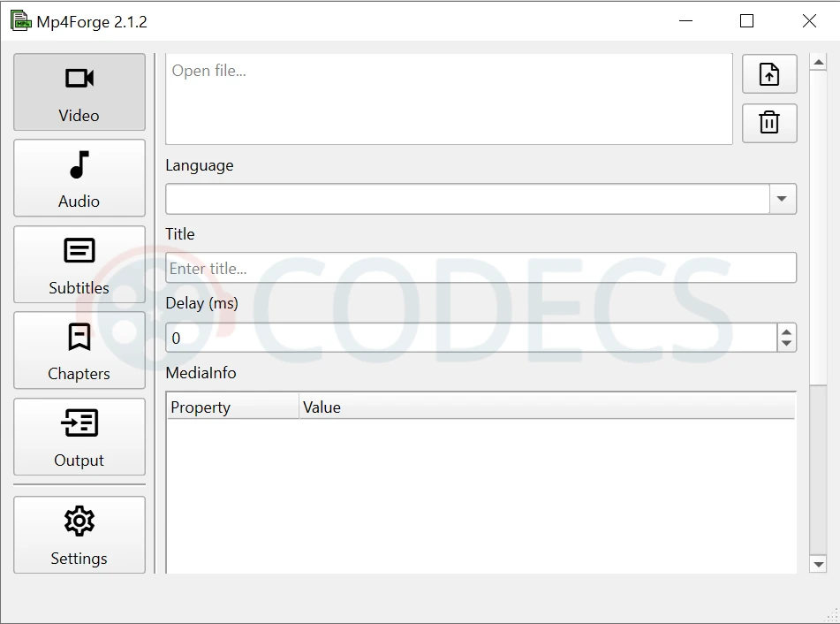Open the Output section
Viewport: 840px width, 624px height.
coord(79,437)
